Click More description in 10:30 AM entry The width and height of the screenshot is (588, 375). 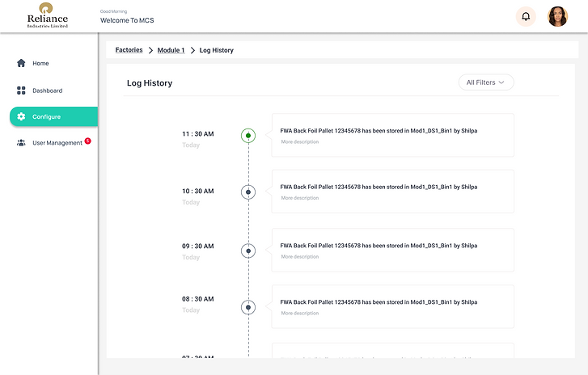pos(300,198)
